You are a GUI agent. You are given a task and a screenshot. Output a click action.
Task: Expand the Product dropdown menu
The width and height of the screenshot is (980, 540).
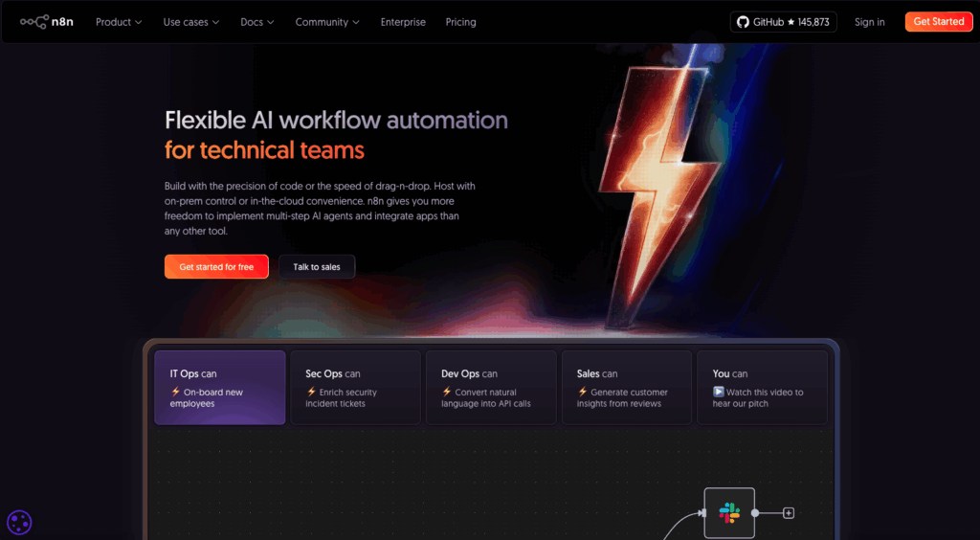click(x=119, y=22)
